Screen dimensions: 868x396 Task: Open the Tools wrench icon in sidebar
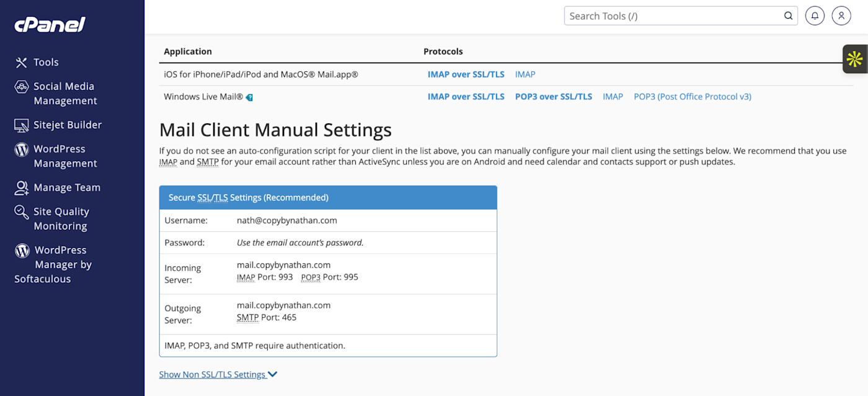[22, 63]
